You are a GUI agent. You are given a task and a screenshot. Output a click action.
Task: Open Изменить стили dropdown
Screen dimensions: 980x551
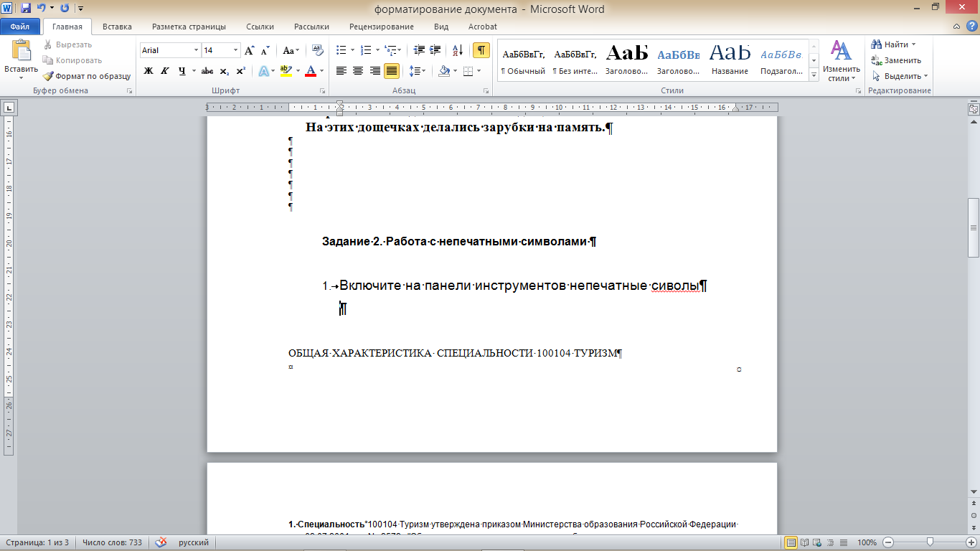[x=841, y=61]
